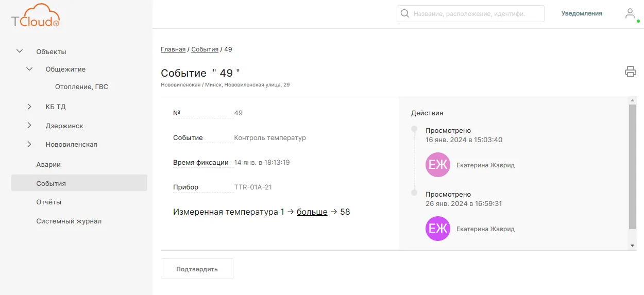Image resolution: width=644 pixels, height=295 pixels.
Task: Click the actions panel scrollbar thumb
Action: point(633,167)
